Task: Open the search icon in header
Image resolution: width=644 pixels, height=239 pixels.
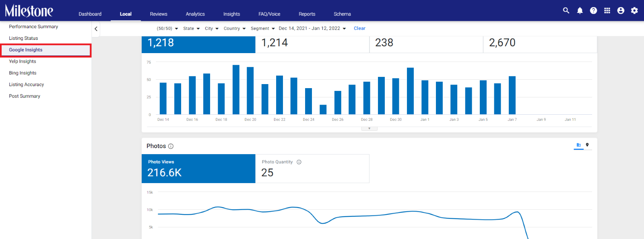Action: point(566,10)
